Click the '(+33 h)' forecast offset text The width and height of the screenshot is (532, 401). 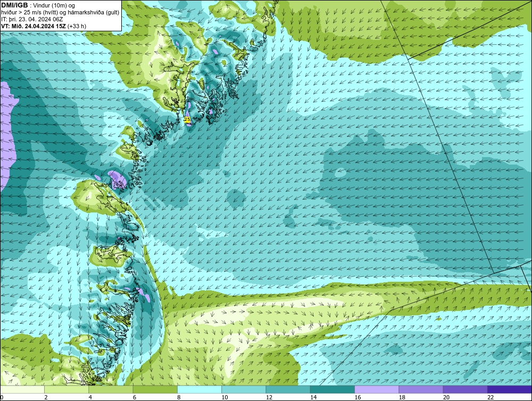(77, 26)
